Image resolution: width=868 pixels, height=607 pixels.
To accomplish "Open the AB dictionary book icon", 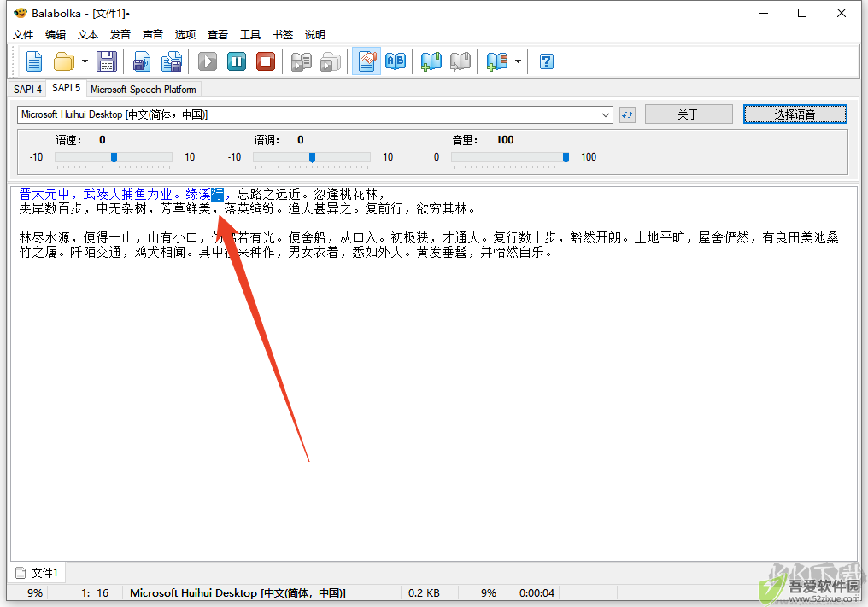I will (x=396, y=61).
